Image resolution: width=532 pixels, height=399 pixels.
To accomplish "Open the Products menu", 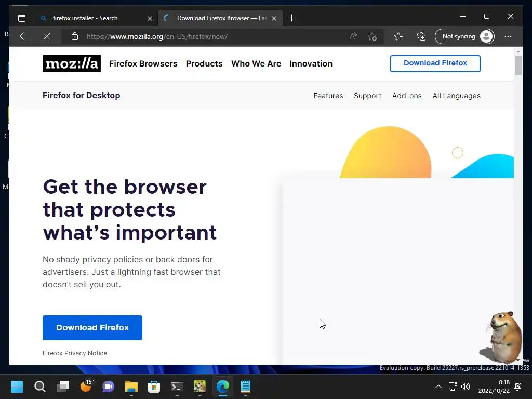I will (204, 63).
